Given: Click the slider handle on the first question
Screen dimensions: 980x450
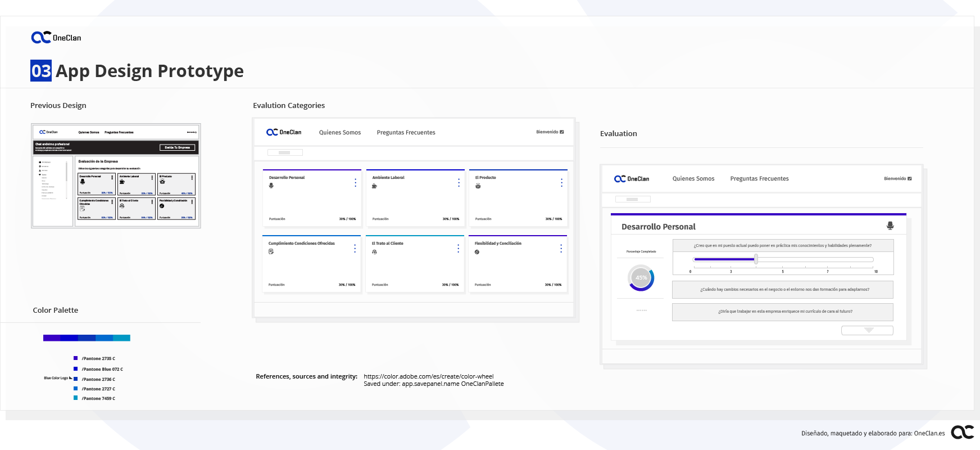Looking at the screenshot, I should point(756,259).
